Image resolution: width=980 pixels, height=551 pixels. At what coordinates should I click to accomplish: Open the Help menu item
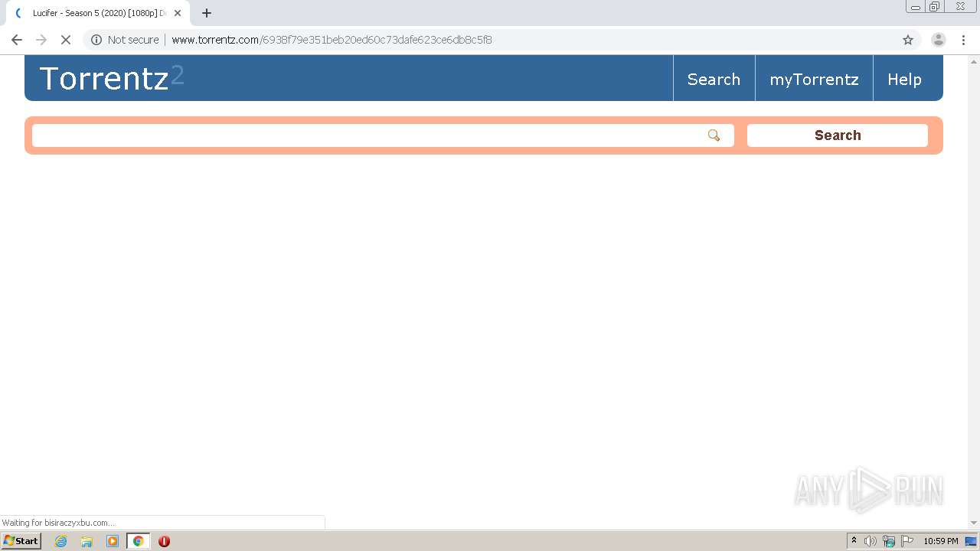(904, 79)
